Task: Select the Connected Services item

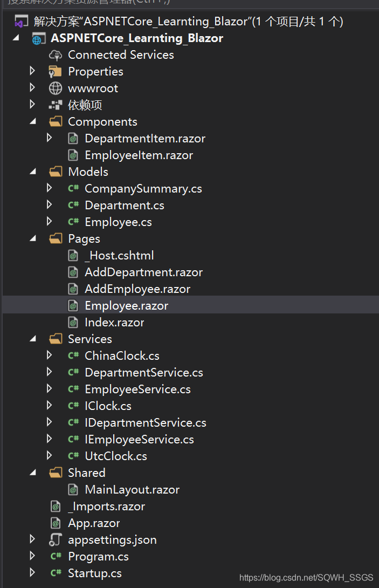Action: (121, 55)
